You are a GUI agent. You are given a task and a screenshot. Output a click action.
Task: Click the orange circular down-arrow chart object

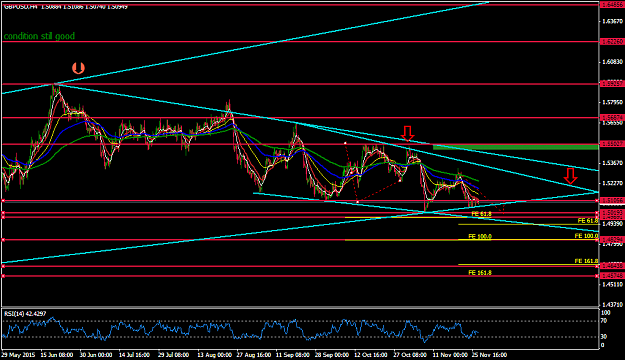79,68
